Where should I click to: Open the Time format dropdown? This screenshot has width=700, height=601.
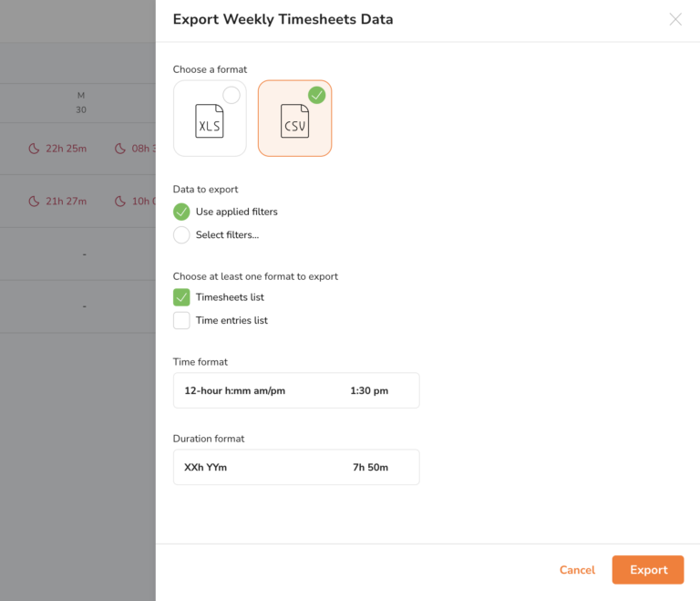coord(296,390)
